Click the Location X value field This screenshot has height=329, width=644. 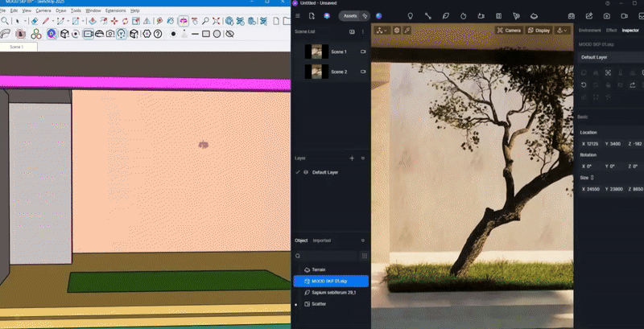click(590, 143)
